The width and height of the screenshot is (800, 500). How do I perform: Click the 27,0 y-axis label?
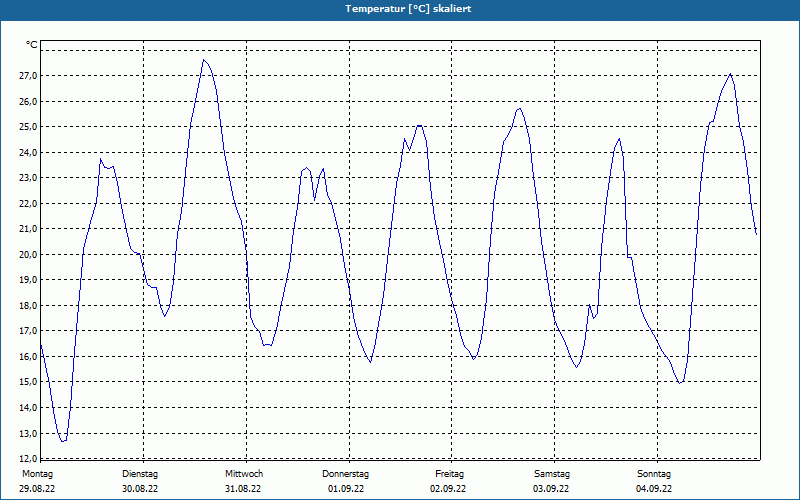pyautogui.click(x=28, y=76)
